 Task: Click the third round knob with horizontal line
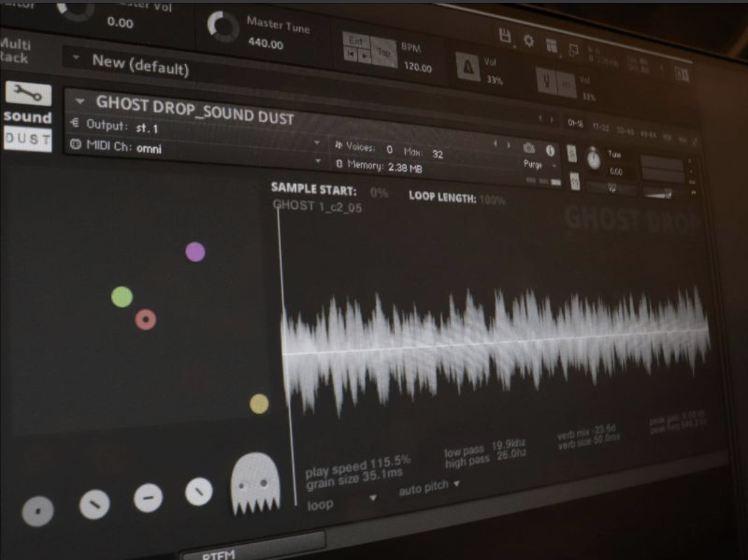148,498
